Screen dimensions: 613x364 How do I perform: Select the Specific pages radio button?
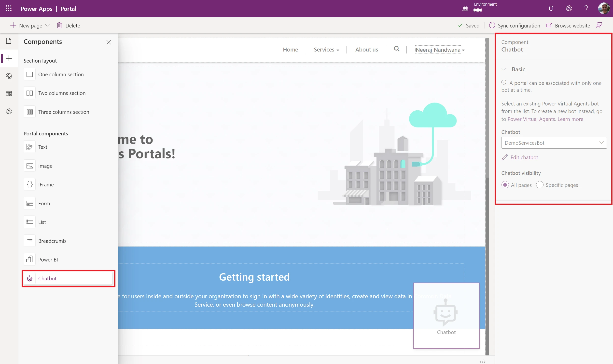tap(540, 185)
